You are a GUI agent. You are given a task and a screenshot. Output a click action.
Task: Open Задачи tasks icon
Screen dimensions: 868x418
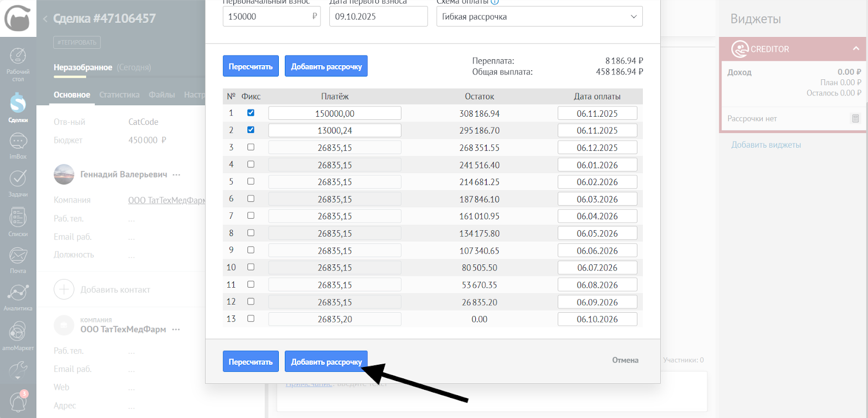(x=18, y=182)
